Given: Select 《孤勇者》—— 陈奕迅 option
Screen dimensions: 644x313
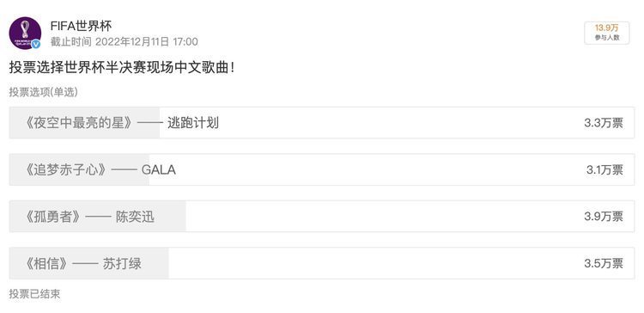Looking at the screenshot, I should pyautogui.click(x=322, y=217).
